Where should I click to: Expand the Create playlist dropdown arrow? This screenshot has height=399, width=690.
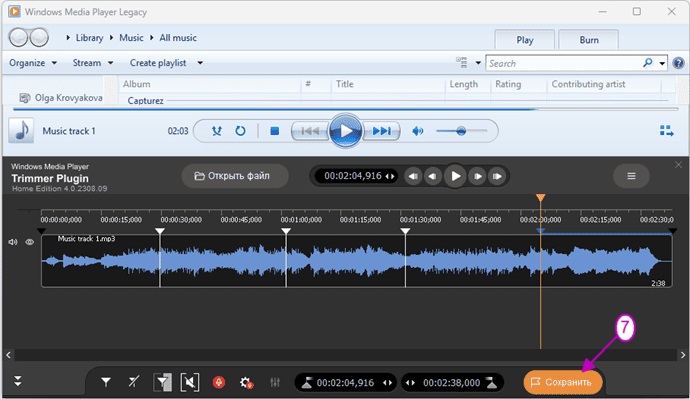click(200, 63)
